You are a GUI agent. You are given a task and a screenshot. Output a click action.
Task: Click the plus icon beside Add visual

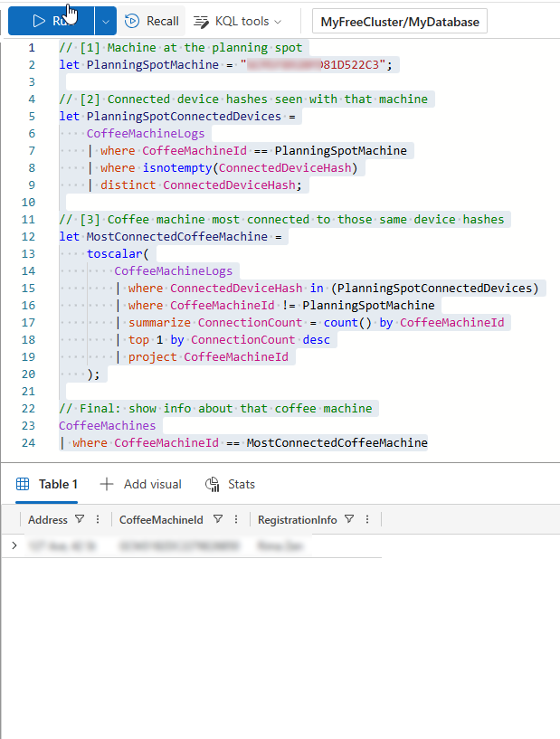tap(107, 484)
